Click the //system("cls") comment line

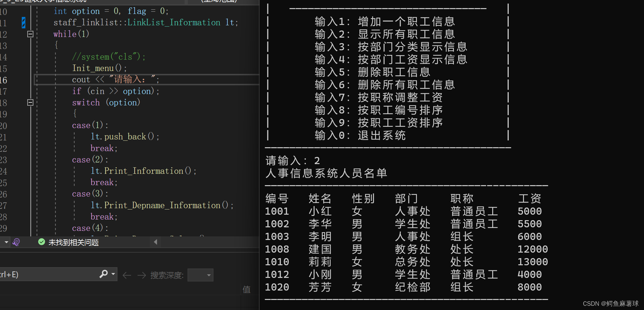tap(109, 57)
